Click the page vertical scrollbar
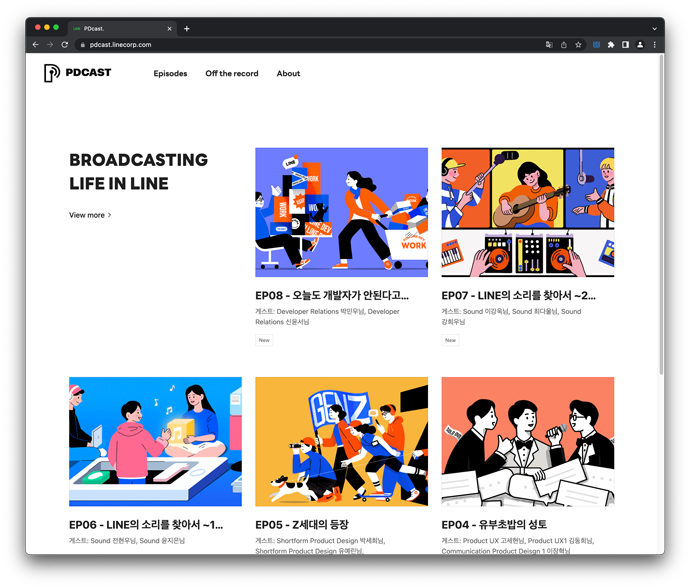The image size is (690, 588). click(x=661, y=215)
